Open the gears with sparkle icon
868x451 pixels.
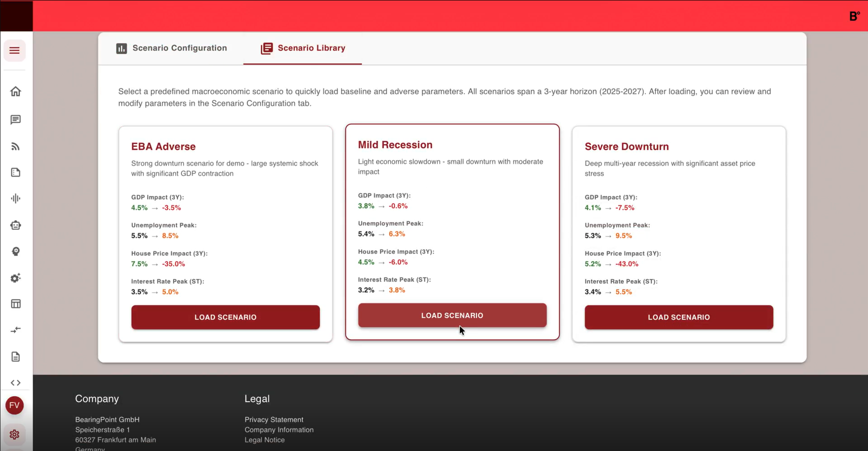click(x=15, y=278)
